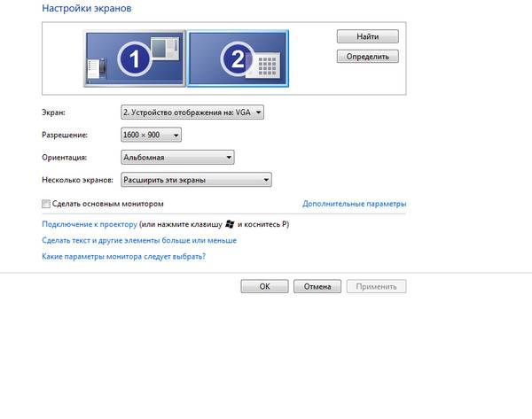
Task: Click the Найти button
Action: coord(368,36)
